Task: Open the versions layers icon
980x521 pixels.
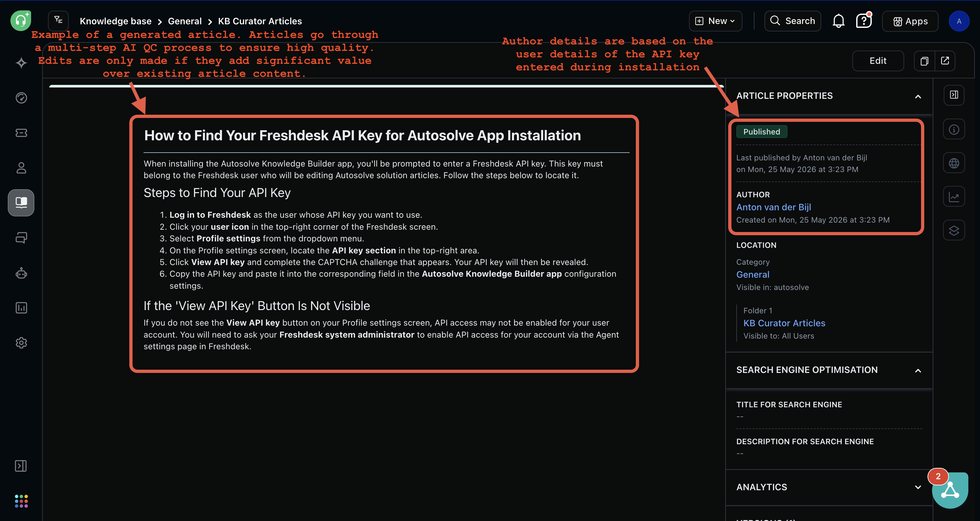Action: (x=954, y=230)
